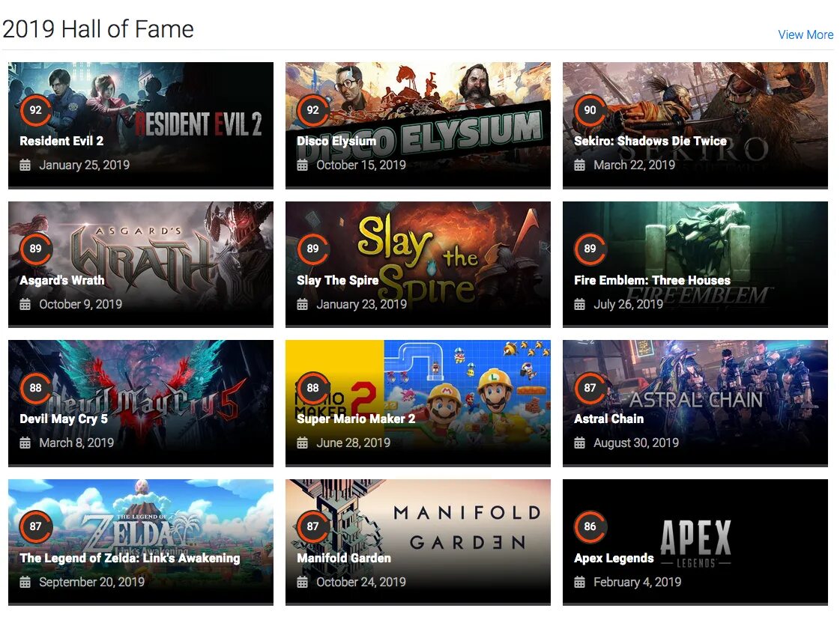The height and width of the screenshot is (620, 840).
Task: Click the calendar icon beside October 24, 2019
Action: [x=303, y=582]
